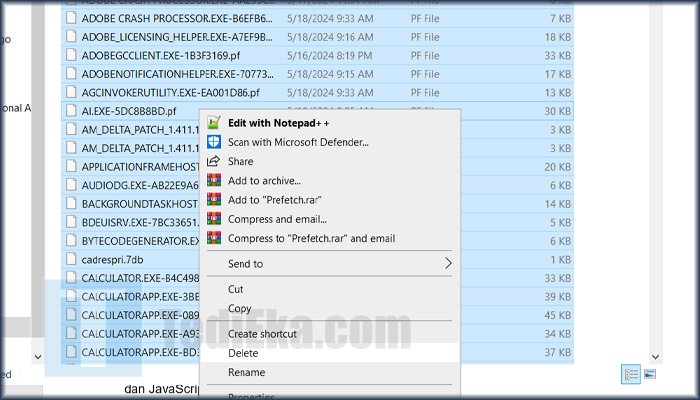Viewport: 700px width, 400px height.
Task: Click file icon of BACKGROUNDTASKHOST
Action: [71, 203]
